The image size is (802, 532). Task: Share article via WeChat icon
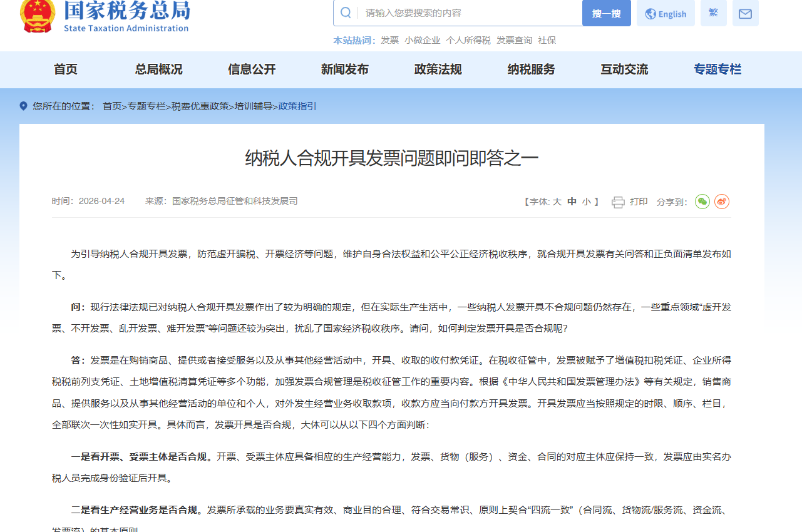(x=702, y=202)
